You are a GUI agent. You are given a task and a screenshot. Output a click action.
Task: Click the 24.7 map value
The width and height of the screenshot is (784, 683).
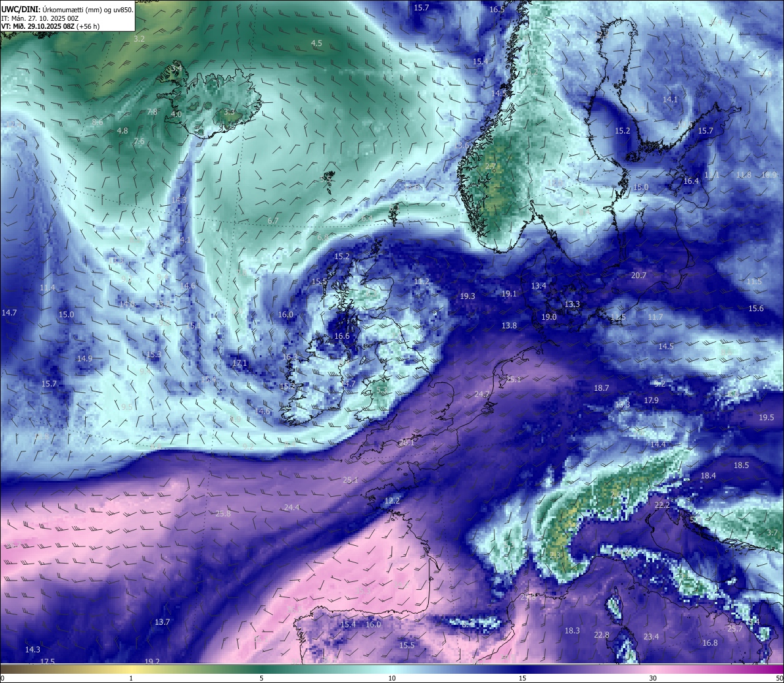click(x=482, y=394)
